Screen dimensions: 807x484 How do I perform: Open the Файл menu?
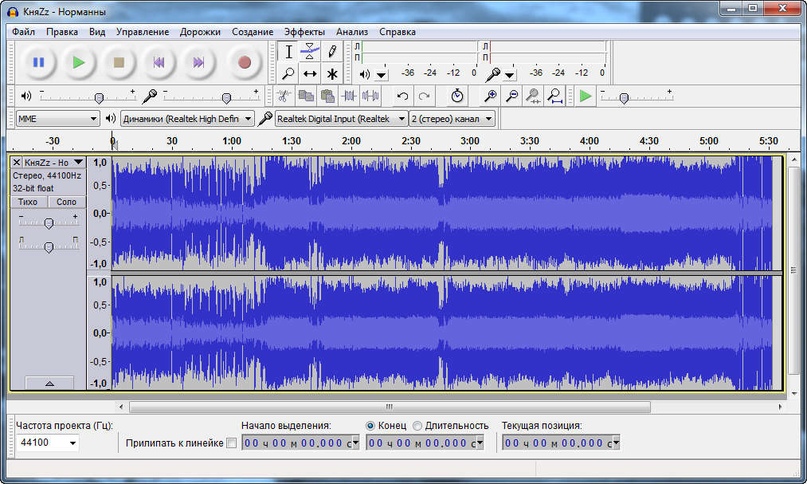pos(23,31)
